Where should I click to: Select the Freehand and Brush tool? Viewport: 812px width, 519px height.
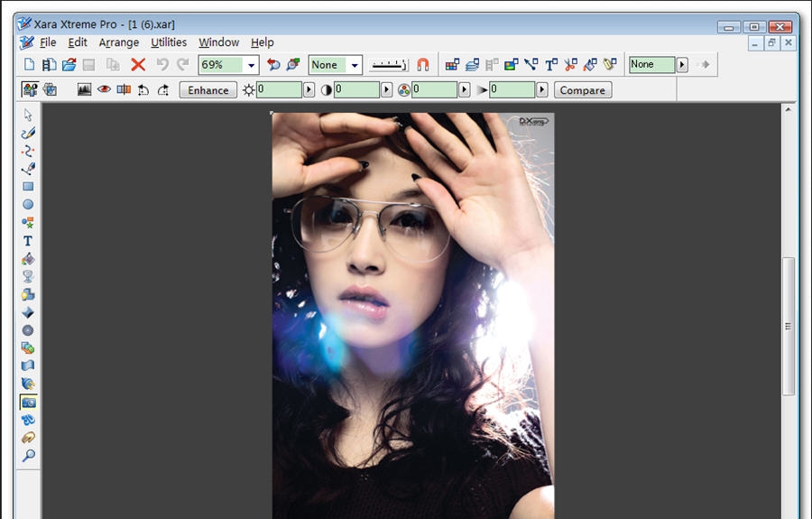point(28,133)
